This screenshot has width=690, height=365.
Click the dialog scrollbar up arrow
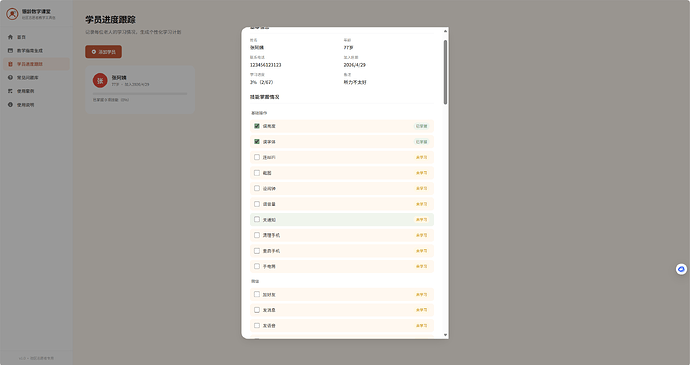(445, 31)
